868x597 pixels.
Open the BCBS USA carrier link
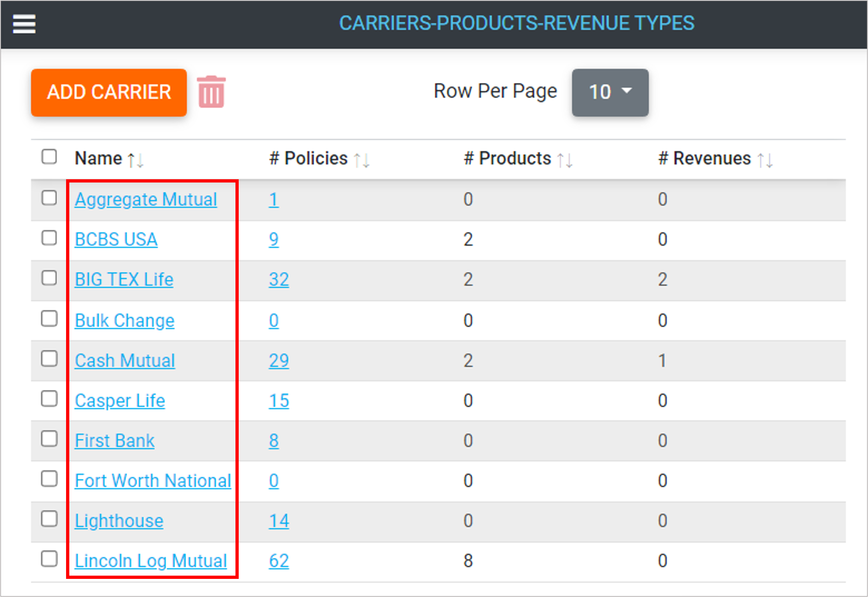(116, 239)
